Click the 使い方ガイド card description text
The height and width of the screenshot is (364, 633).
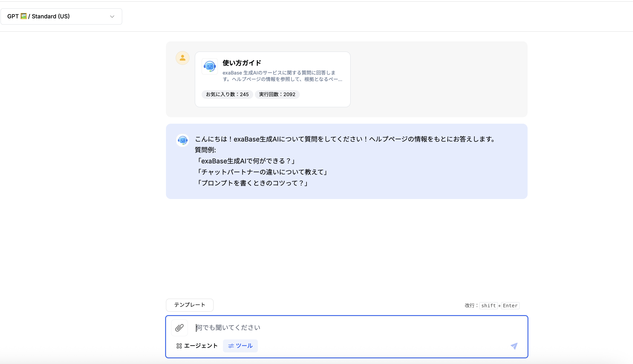pos(282,76)
